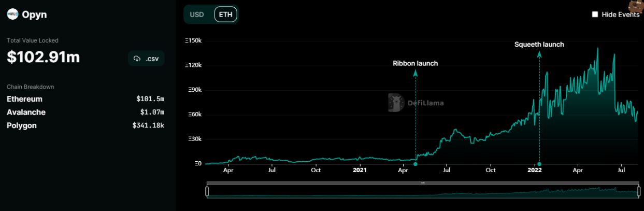644x211 pixels.
Task: Click the top center grip of range slider
Action: point(423,182)
